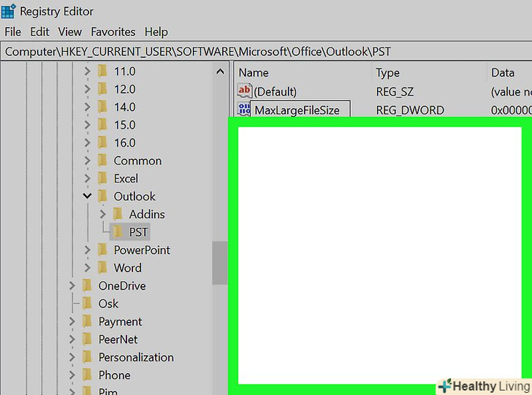Click the (Default) string value icon

point(244,92)
